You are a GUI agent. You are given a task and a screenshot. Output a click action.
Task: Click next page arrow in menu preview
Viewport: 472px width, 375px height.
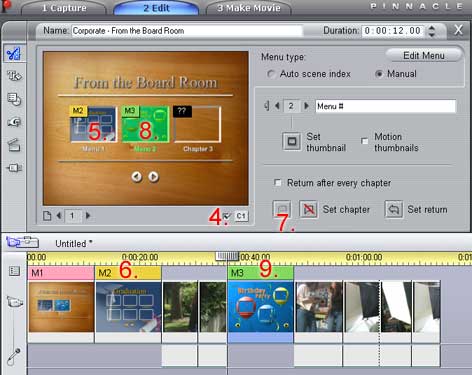(x=153, y=177)
